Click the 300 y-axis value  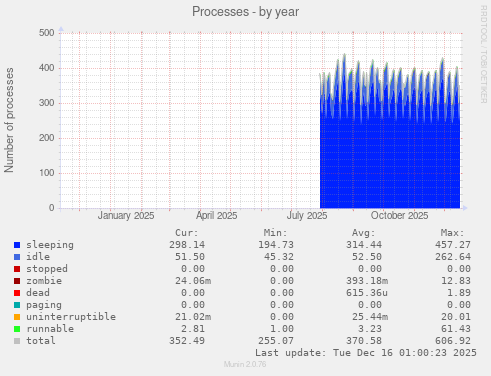47,103
